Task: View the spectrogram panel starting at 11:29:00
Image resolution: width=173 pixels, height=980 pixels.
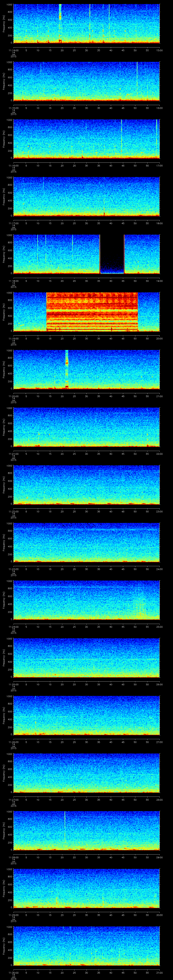Action: pos(86,888)
